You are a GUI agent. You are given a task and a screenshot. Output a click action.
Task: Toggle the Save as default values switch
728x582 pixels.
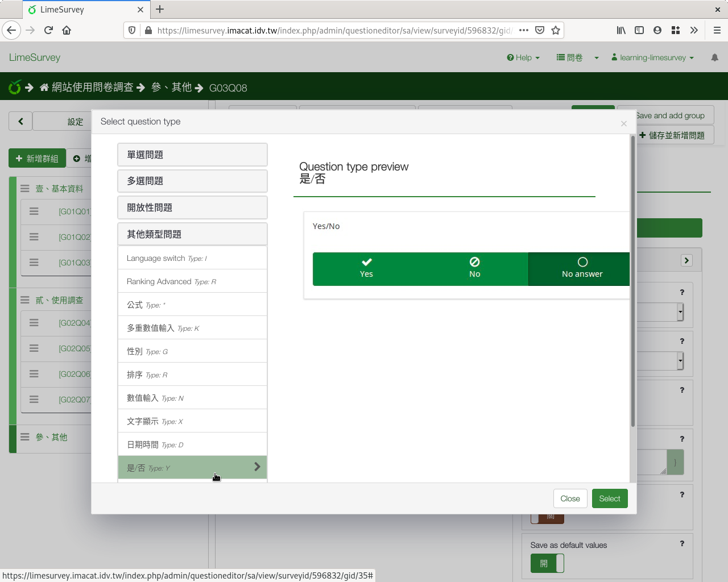click(x=547, y=563)
